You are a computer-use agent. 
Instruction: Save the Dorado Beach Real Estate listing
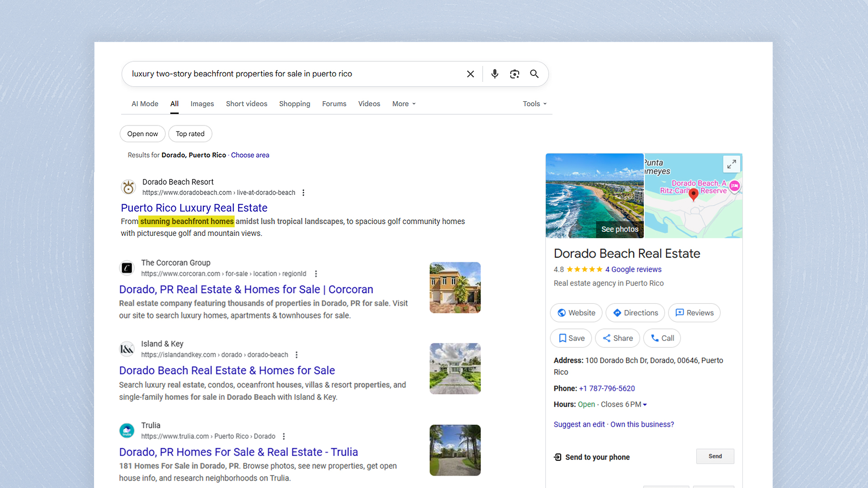(571, 338)
